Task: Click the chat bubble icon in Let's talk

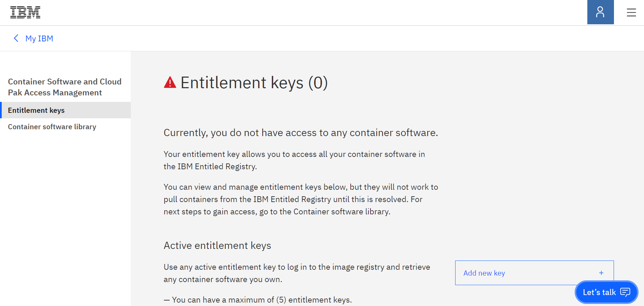Action: (x=625, y=292)
